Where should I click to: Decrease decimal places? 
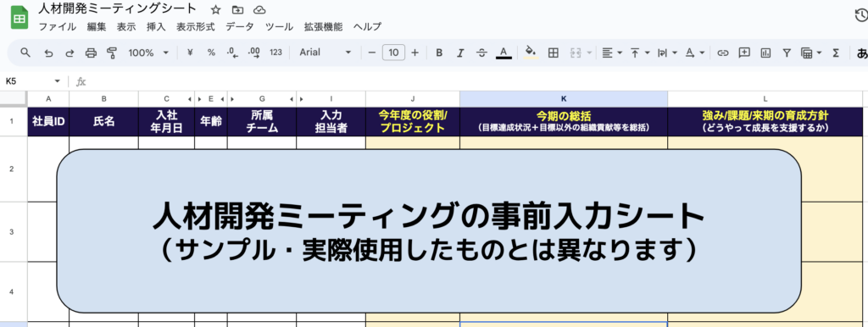coord(232,53)
